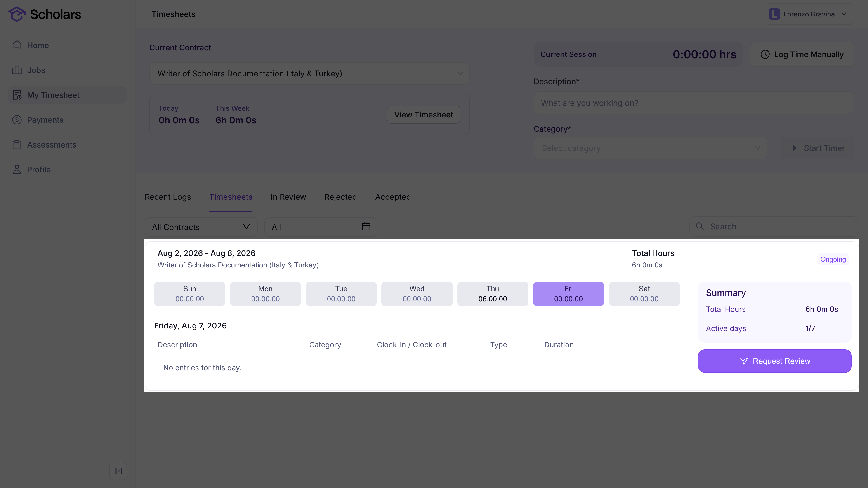Image resolution: width=868 pixels, height=488 pixels.
Task: Click the Scholars logo icon
Action: coord(17,14)
